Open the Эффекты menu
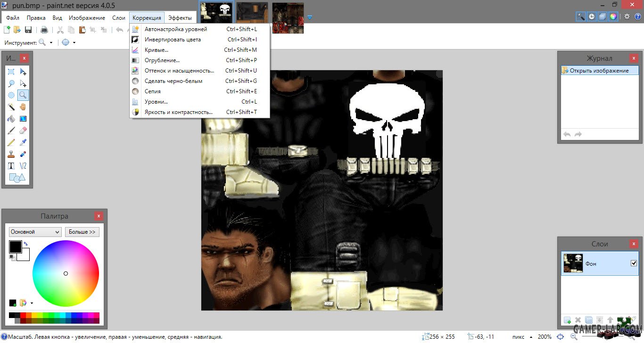 [180, 18]
